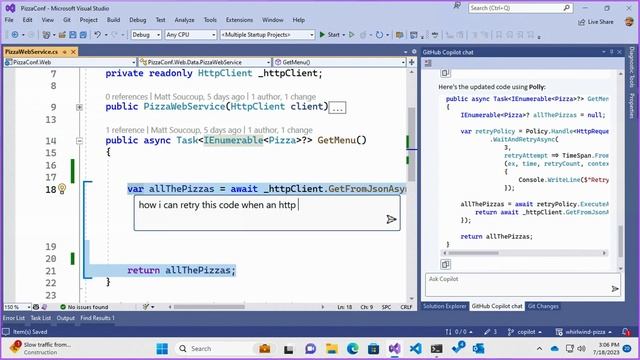Click the copy icon at top of Copilot chat
Viewport: 640px width, 360px height.
(x=445, y=73)
